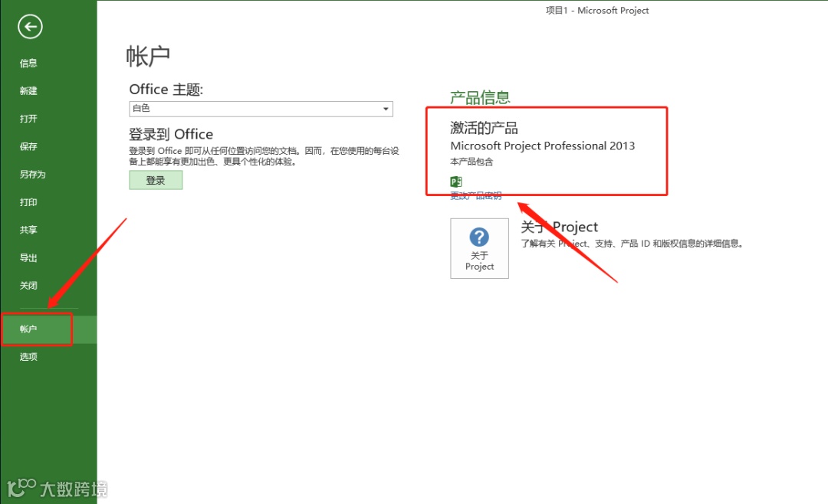
Task: Click 关闭 in the sidebar
Action: tap(28, 286)
